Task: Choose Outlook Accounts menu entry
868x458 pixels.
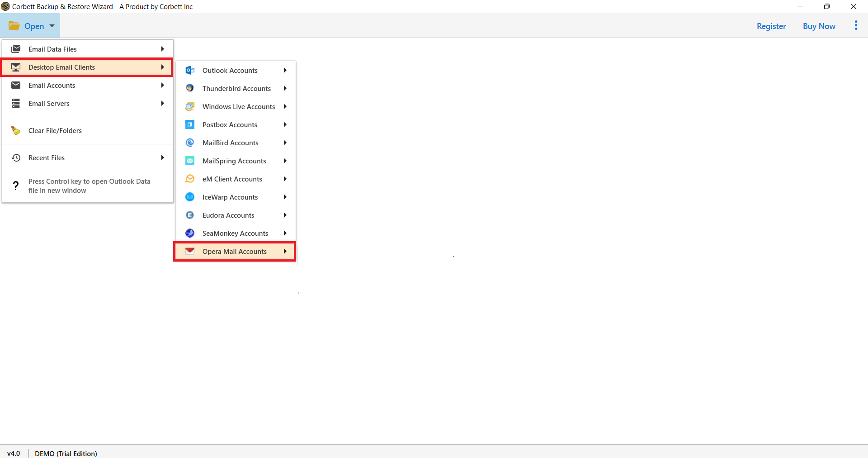Action: pos(236,70)
